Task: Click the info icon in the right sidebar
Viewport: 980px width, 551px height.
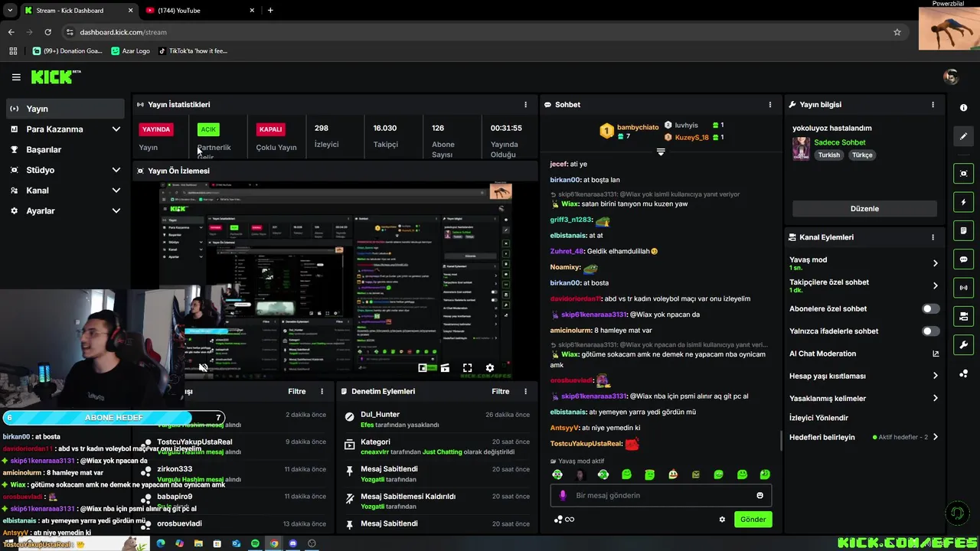Action: coord(963,108)
